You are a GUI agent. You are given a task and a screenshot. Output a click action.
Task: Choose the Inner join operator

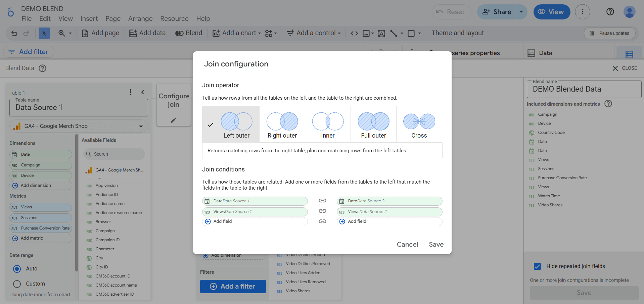(x=328, y=125)
